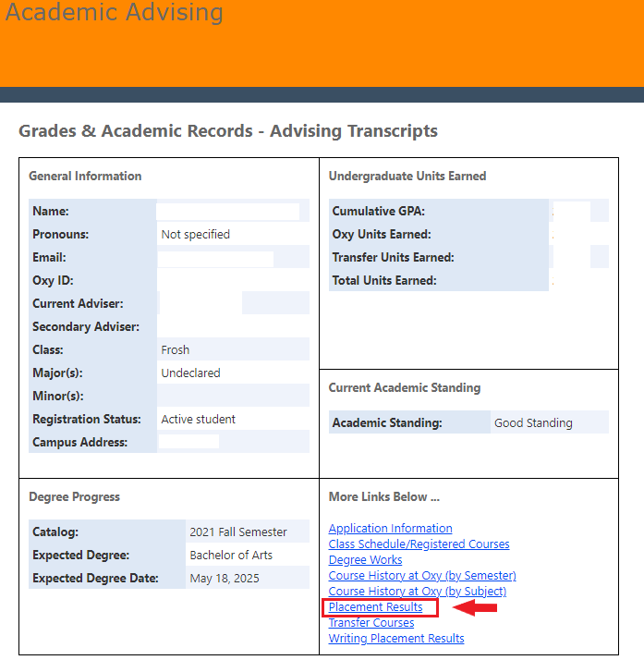Click the Pronouns: label
This screenshot has height=660, width=644.
61,234
